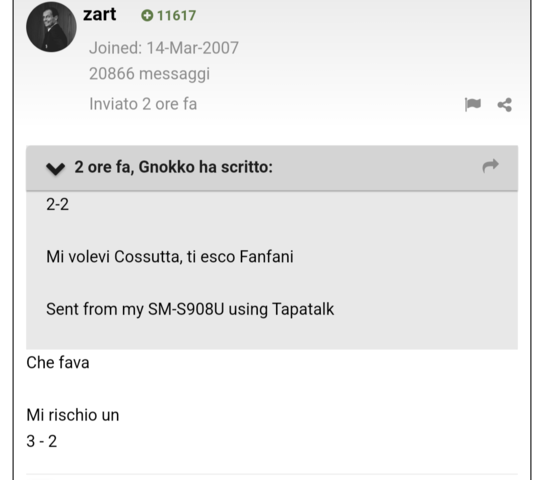
Task: Report this post with flag icon
Action: (473, 104)
